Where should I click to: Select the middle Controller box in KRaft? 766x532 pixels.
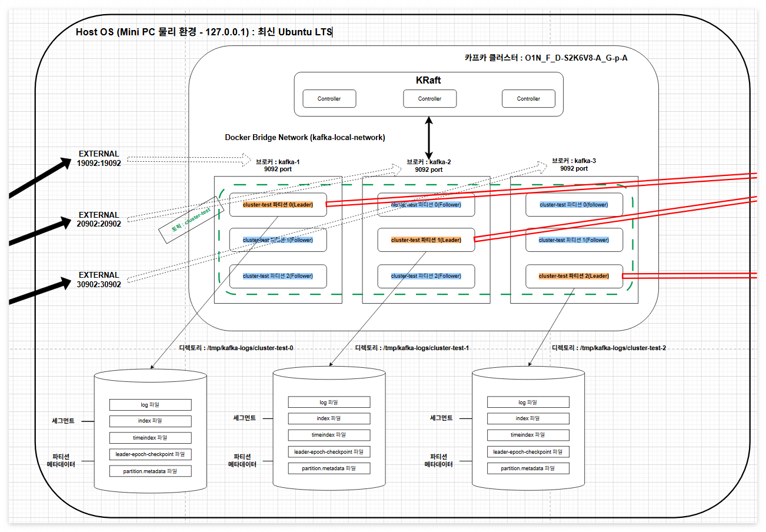pyautogui.click(x=429, y=99)
